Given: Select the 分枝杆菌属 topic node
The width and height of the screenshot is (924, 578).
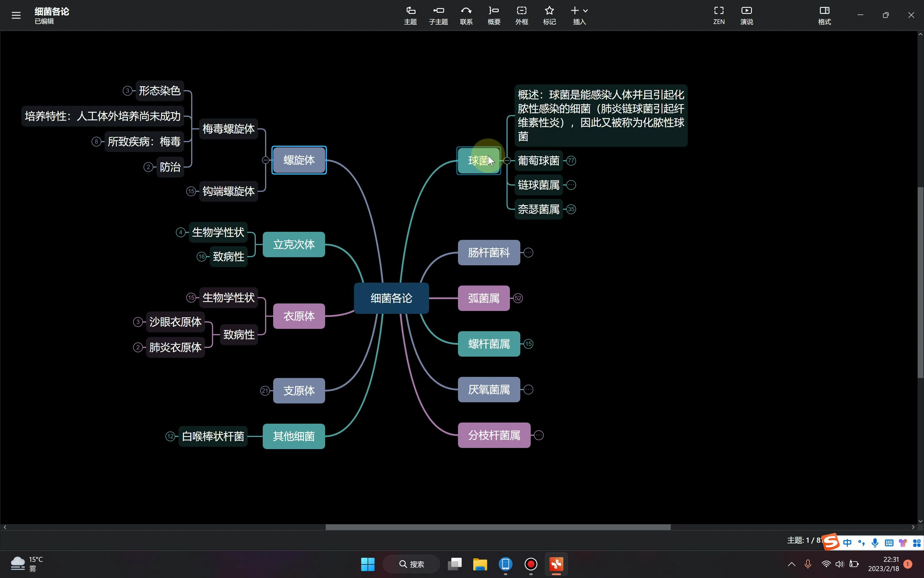Looking at the screenshot, I should click(494, 436).
